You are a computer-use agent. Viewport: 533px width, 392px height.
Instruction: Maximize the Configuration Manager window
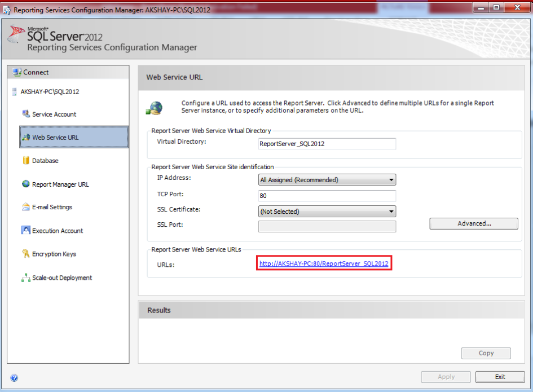pyautogui.click(x=496, y=7)
